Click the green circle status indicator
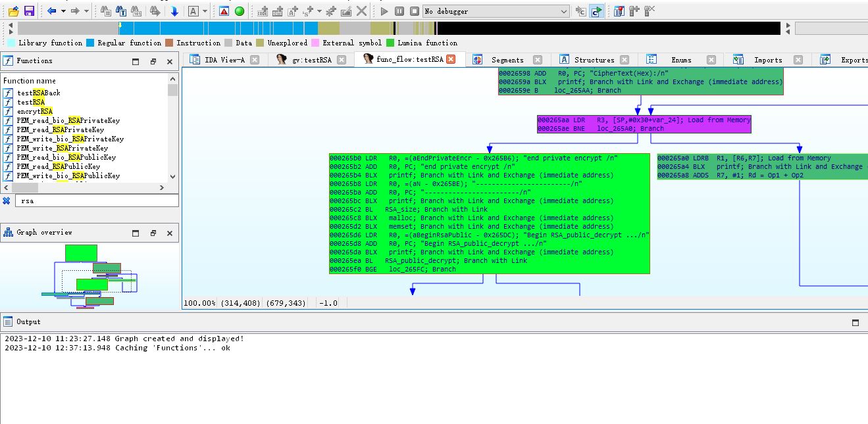 (x=240, y=11)
